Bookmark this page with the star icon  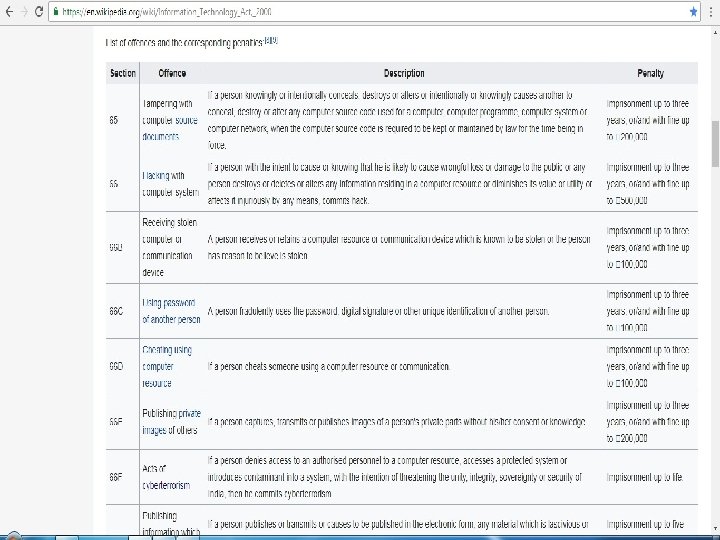click(693, 11)
